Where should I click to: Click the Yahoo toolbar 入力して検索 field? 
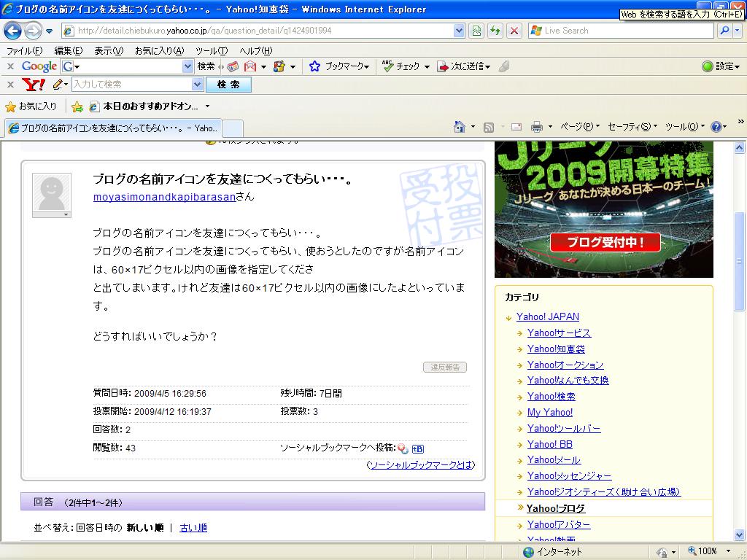[x=132, y=85]
